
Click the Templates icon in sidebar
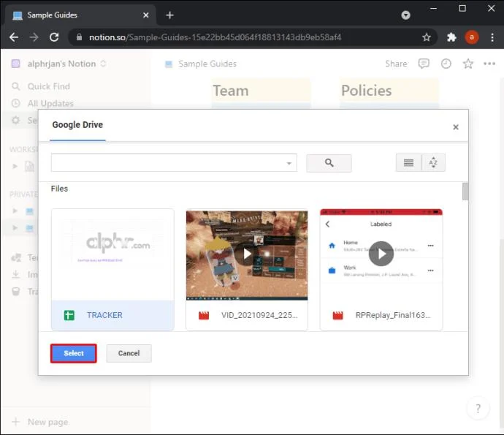point(16,257)
